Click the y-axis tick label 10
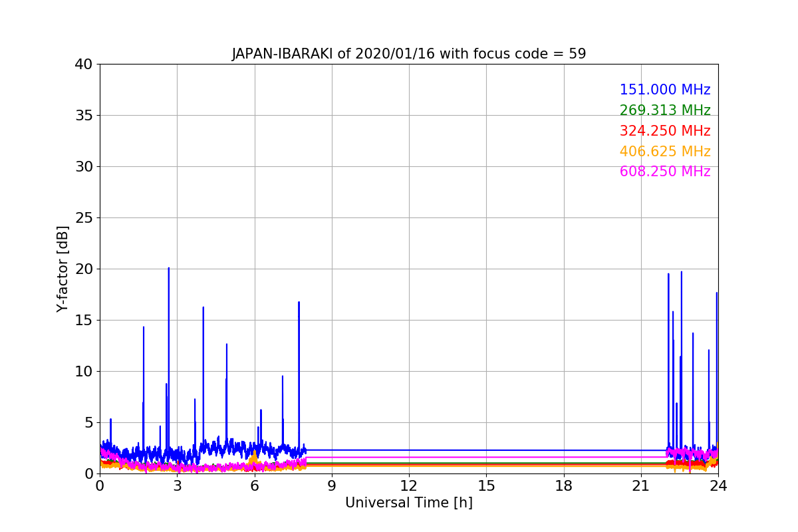This screenshot has height=532, width=798. (84, 372)
